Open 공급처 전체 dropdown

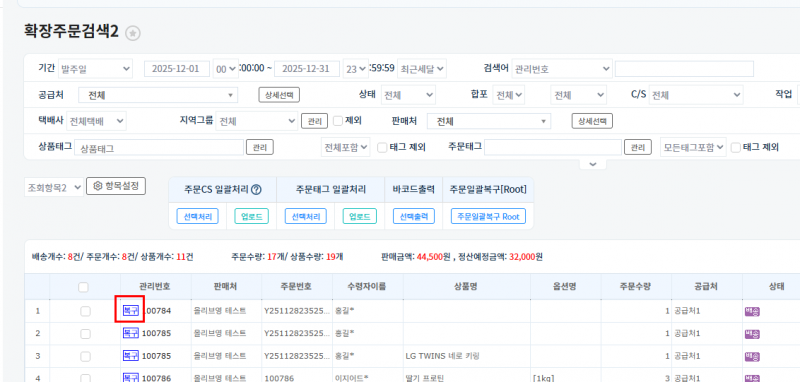click(158, 95)
